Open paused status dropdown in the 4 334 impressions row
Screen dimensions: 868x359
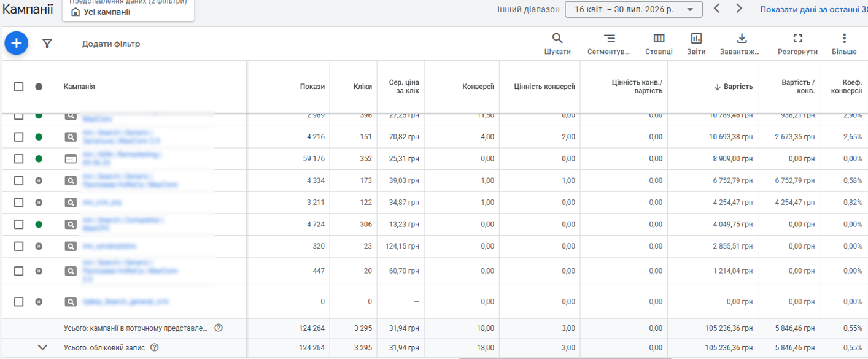click(39, 180)
